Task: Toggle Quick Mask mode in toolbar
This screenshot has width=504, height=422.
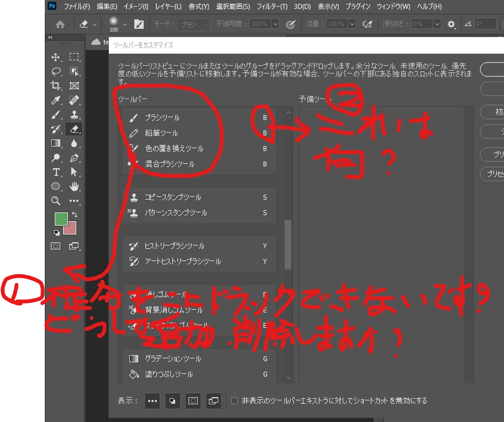Action: click(56, 246)
